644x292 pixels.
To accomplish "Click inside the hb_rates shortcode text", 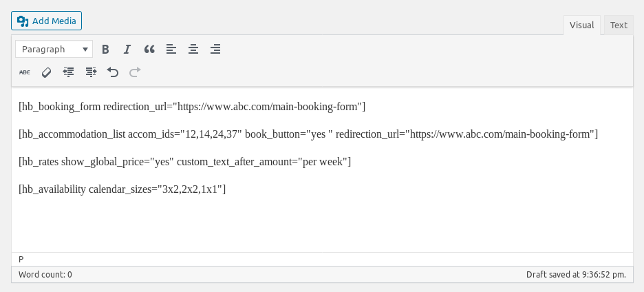I will (184, 161).
